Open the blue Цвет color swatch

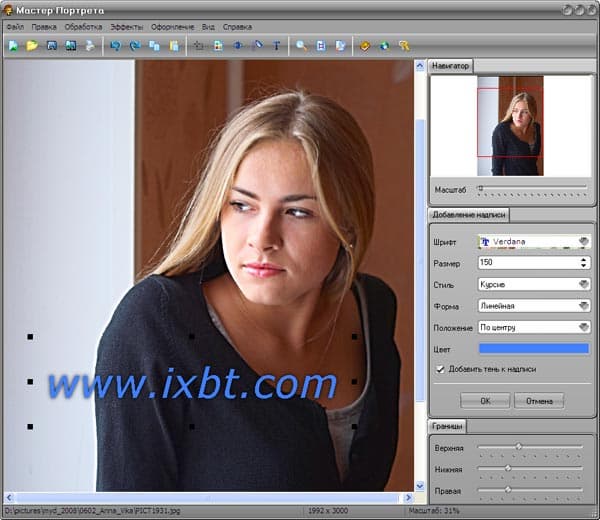pyautogui.click(x=534, y=348)
